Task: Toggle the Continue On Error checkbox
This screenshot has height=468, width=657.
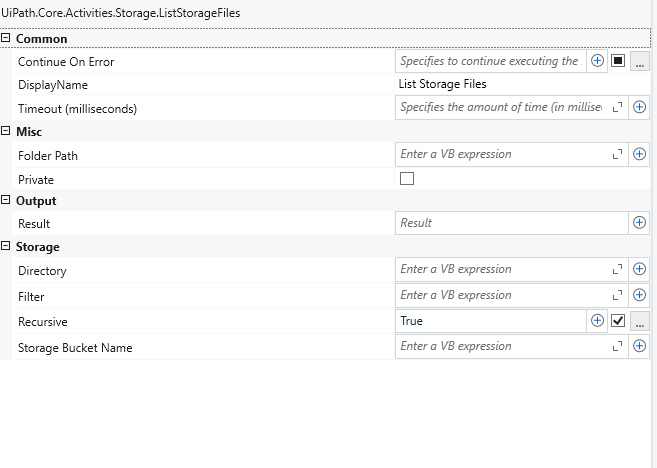Action: click(x=618, y=61)
